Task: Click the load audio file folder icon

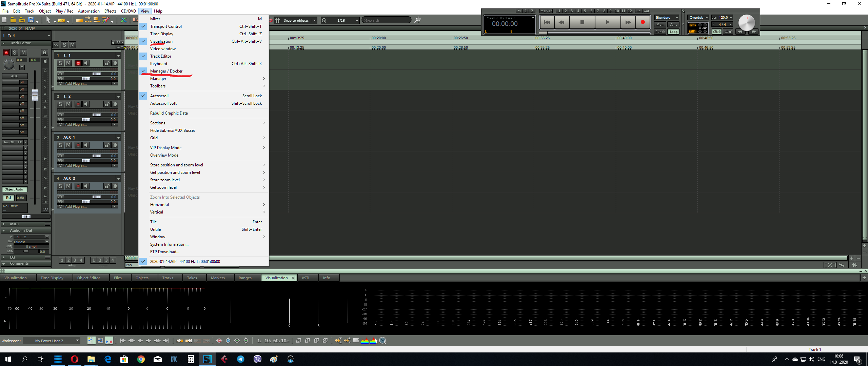Action: [x=22, y=20]
